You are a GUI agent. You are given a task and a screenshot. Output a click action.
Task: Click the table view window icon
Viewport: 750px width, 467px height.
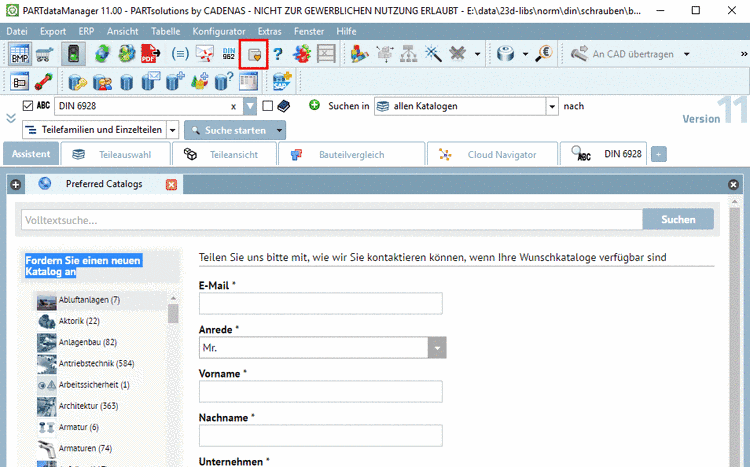click(249, 82)
